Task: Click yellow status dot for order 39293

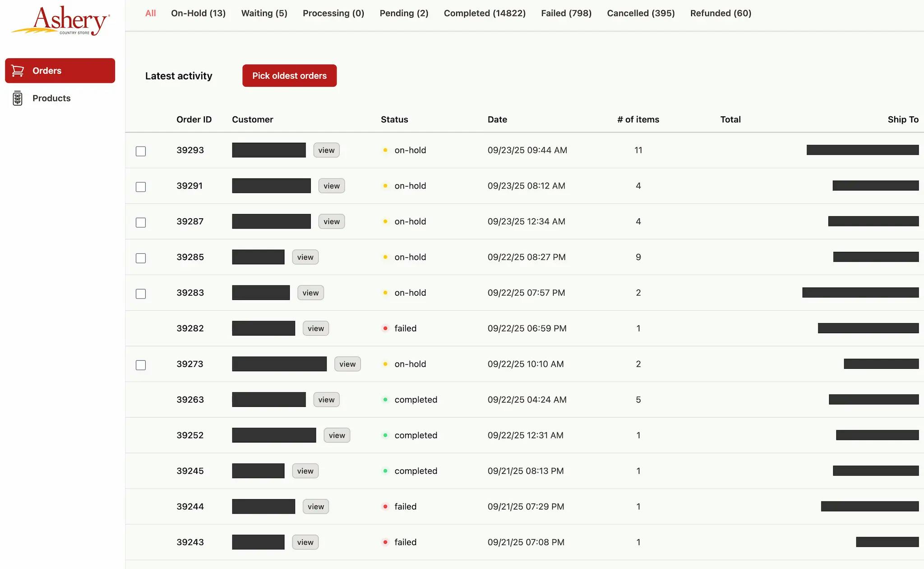Action: 385,150
